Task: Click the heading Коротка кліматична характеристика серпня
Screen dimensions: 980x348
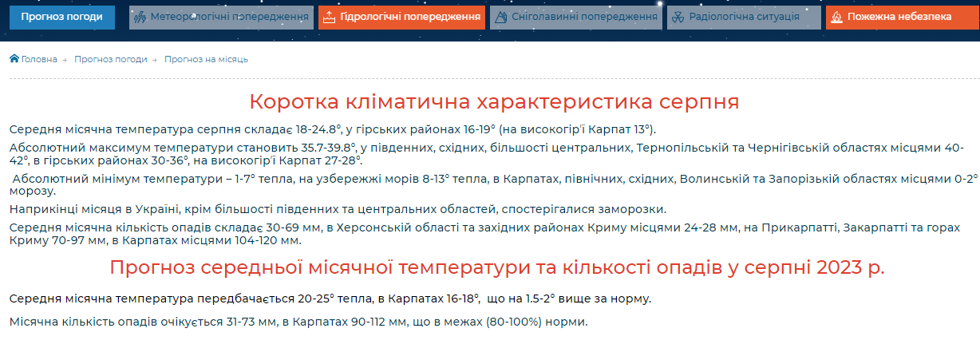Action: (x=494, y=102)
